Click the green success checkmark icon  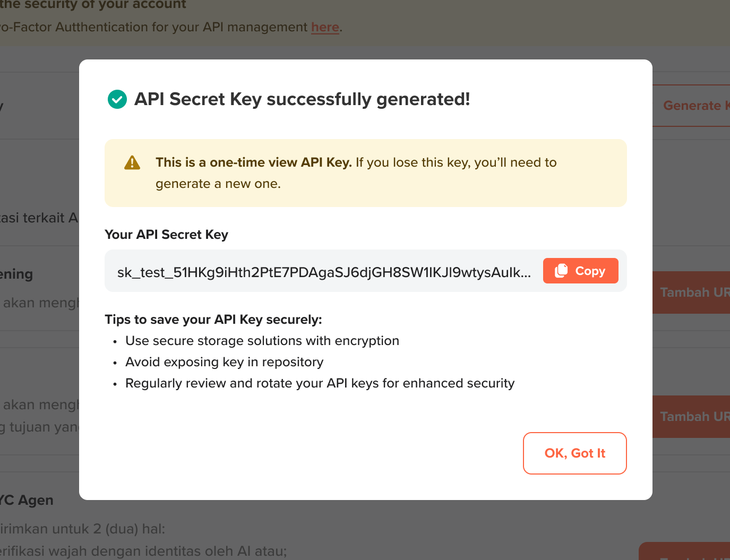[x=117, y=99]
